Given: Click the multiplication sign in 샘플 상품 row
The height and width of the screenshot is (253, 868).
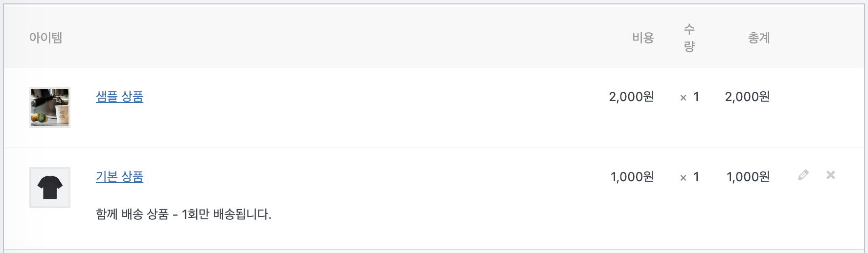Looking at the screenshot, I should point(683,98).
